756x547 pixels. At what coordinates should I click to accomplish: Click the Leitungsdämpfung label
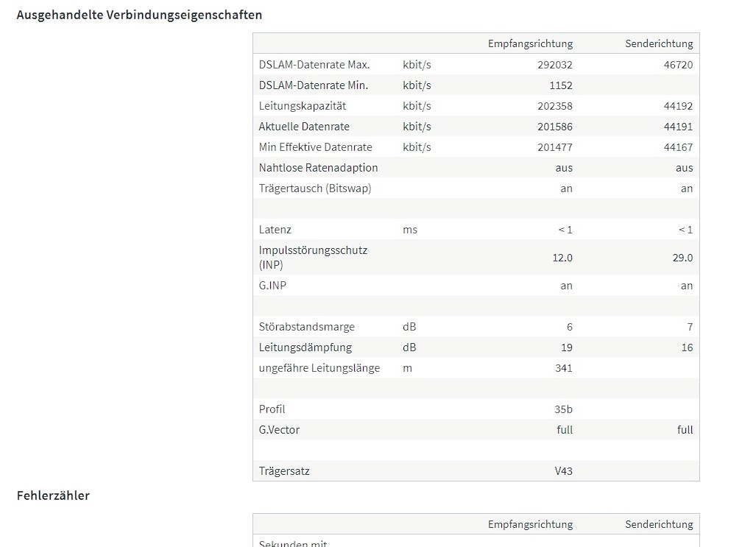[x=305, y=347]
